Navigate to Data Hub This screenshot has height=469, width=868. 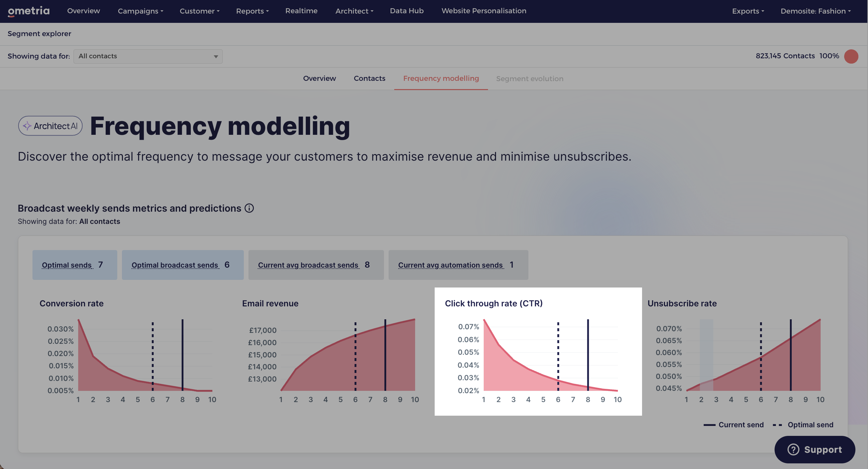coord(407,11)
